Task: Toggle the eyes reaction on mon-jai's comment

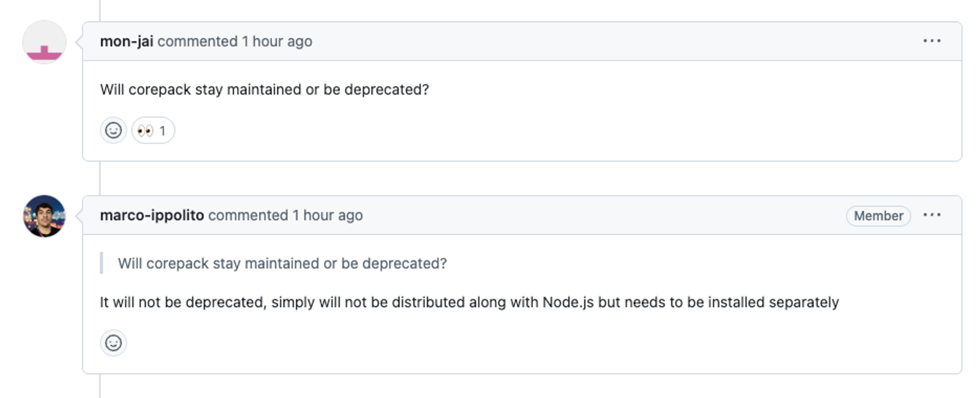Action: click(153, 130)
